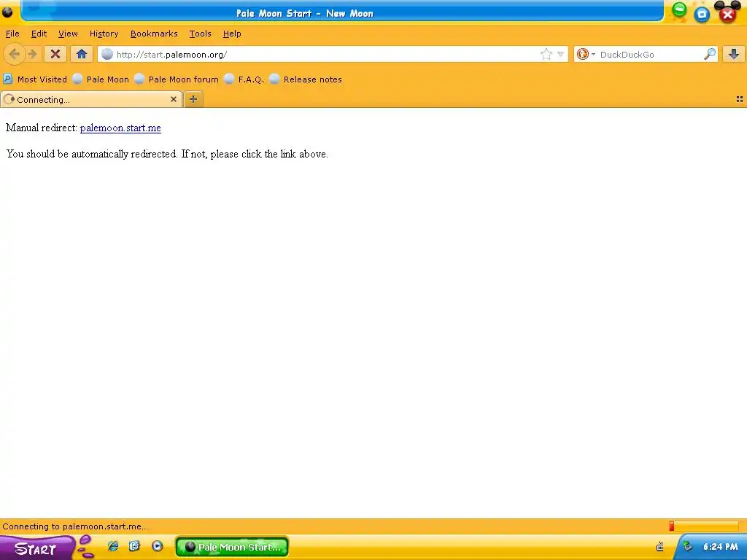747x560 pixels.
Task: Go forward with the Forward arrow
Action: [x=32, y=54]
